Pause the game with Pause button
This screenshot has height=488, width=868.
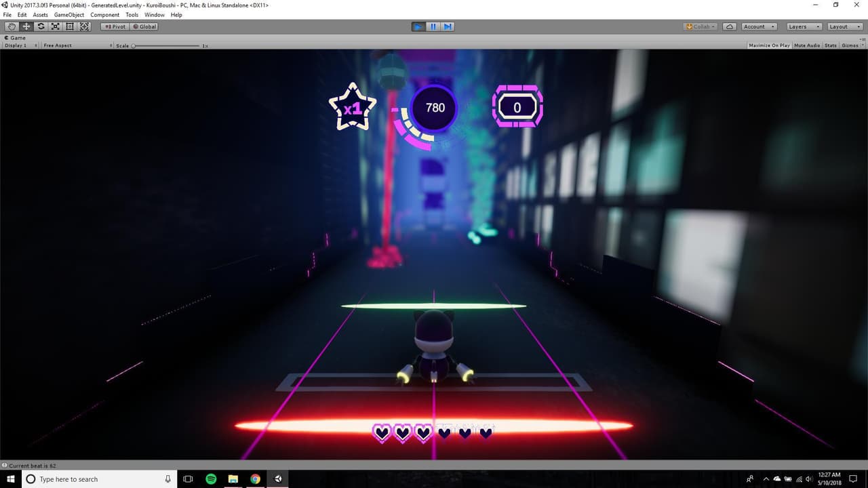tap(433, 26)
